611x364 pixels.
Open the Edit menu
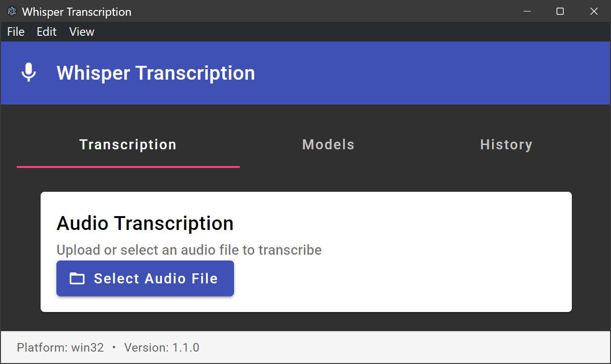pyautogui.click(x=46, y=32)
